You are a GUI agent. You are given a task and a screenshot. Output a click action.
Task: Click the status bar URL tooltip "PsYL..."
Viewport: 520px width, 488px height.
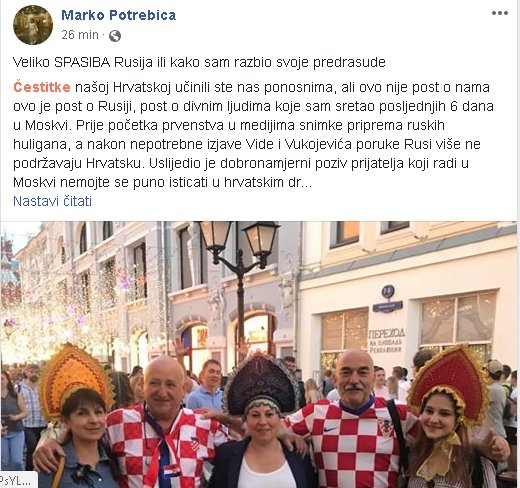click(x=17, y=480)
